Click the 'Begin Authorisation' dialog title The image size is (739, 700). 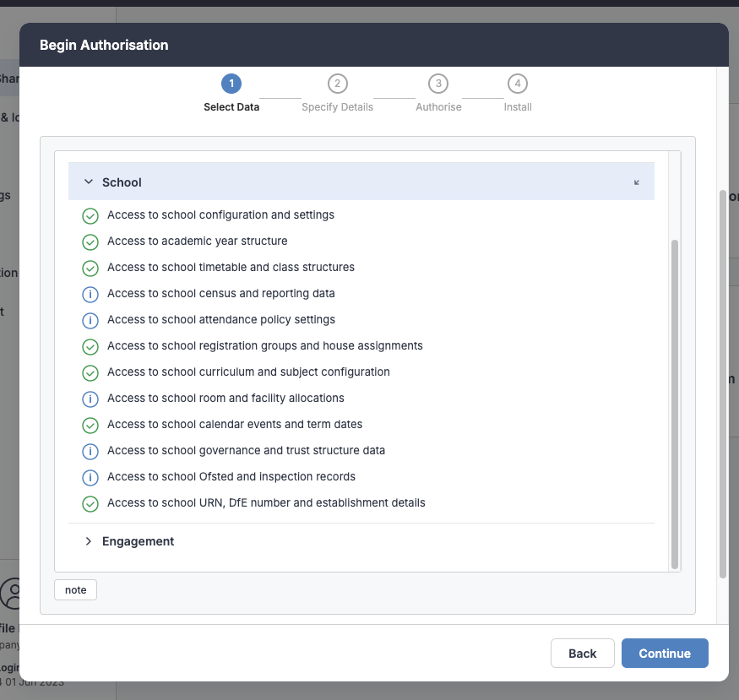(x=104, y=46)
